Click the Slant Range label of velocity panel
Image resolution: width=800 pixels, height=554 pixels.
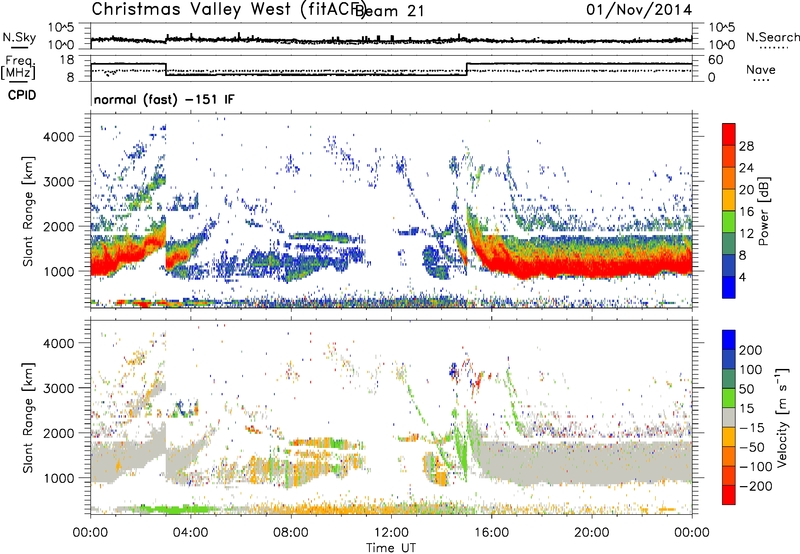tap(28, 418)
